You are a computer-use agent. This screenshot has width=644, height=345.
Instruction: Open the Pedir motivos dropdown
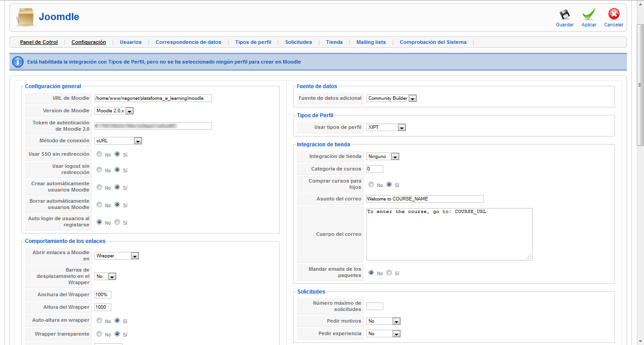[x=396, y=321]
